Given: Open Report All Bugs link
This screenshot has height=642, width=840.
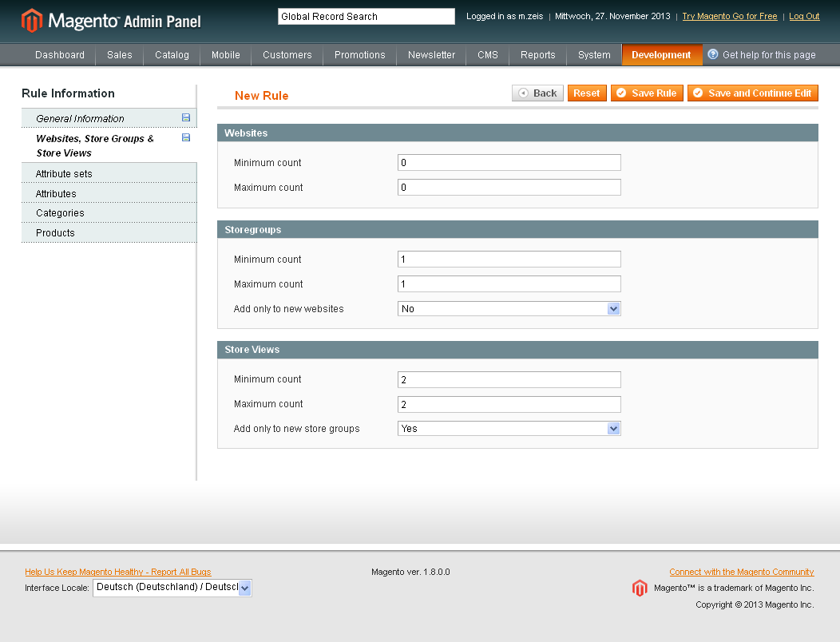Looking at the screenshot, I should 118,572.
